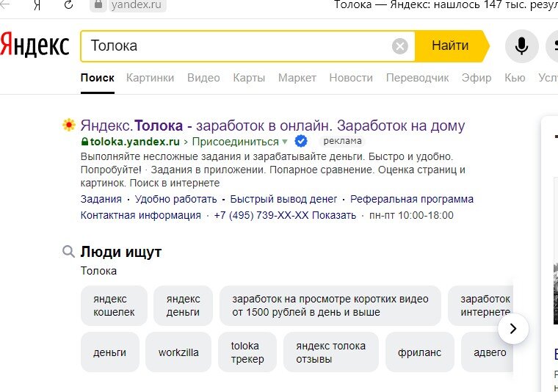Click the Yandex logo
The width and height of the screenshot is (558, 392).
tap(35, 45)
